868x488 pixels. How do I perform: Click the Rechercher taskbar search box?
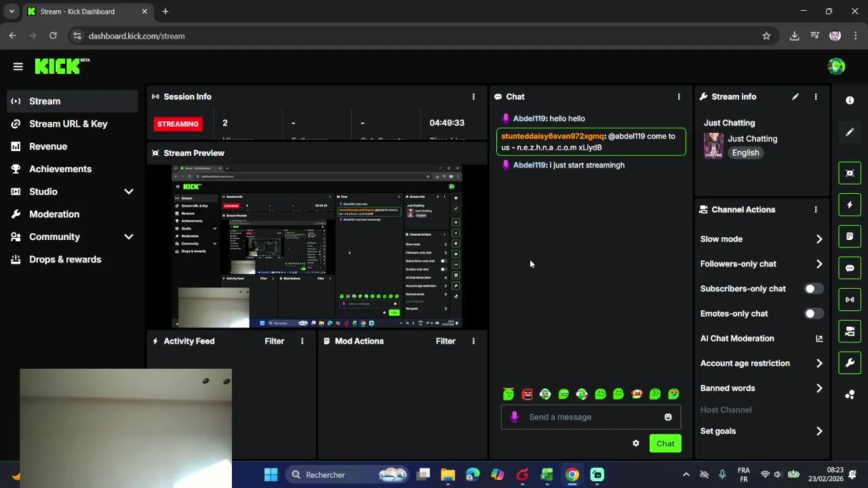(348, 474)
